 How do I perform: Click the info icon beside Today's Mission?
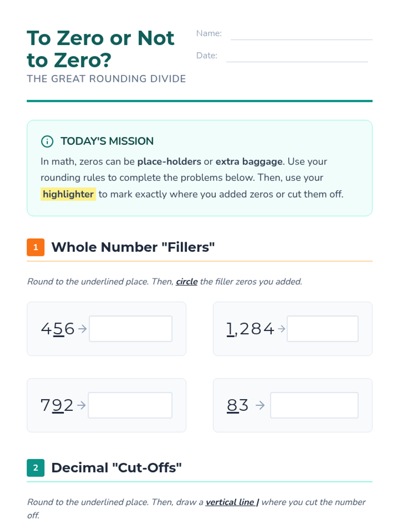coord(47,141)
